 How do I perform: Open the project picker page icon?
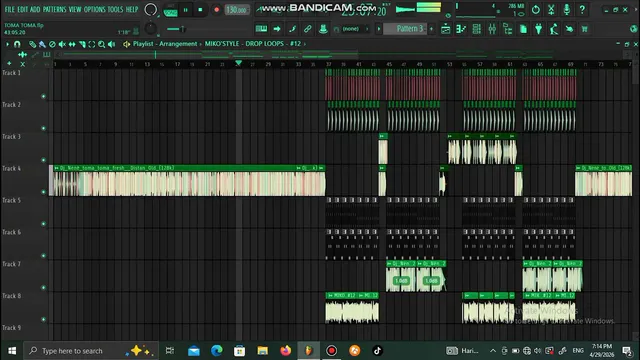coord(523,29)
